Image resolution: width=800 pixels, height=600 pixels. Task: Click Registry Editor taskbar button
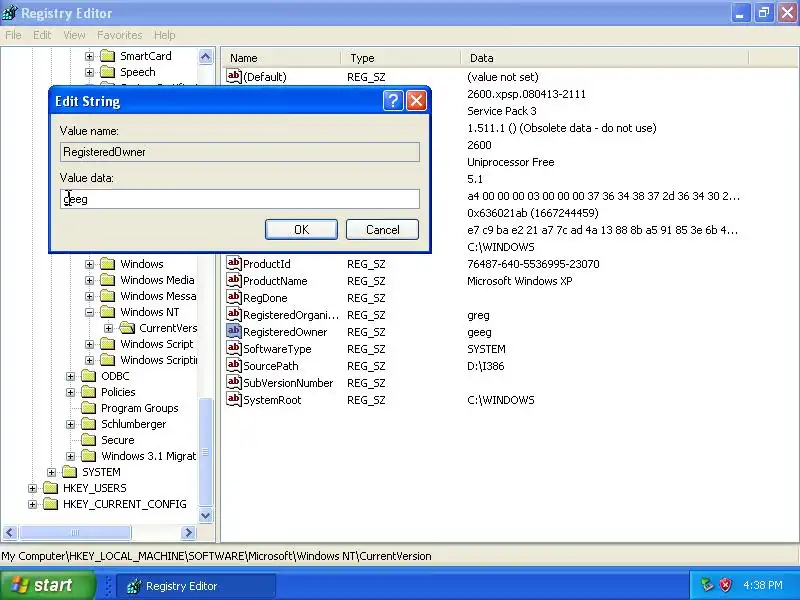(196, 586)
